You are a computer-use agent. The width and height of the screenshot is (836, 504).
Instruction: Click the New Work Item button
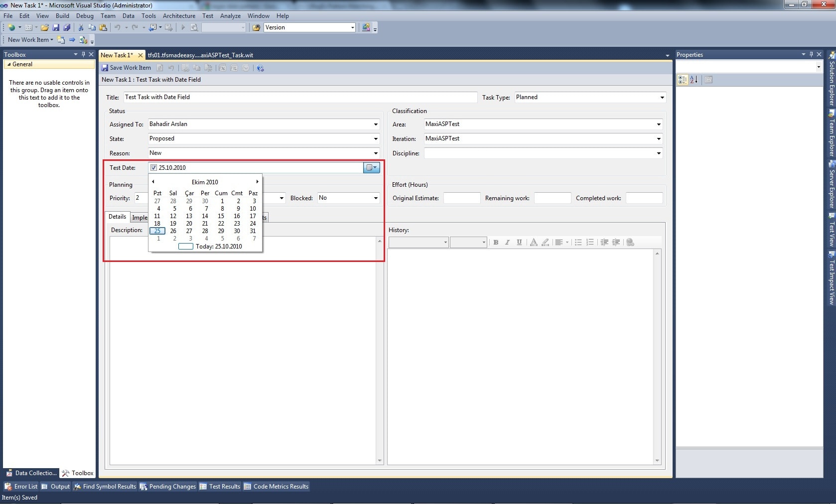pyautogui.click(x=30, y=40)
